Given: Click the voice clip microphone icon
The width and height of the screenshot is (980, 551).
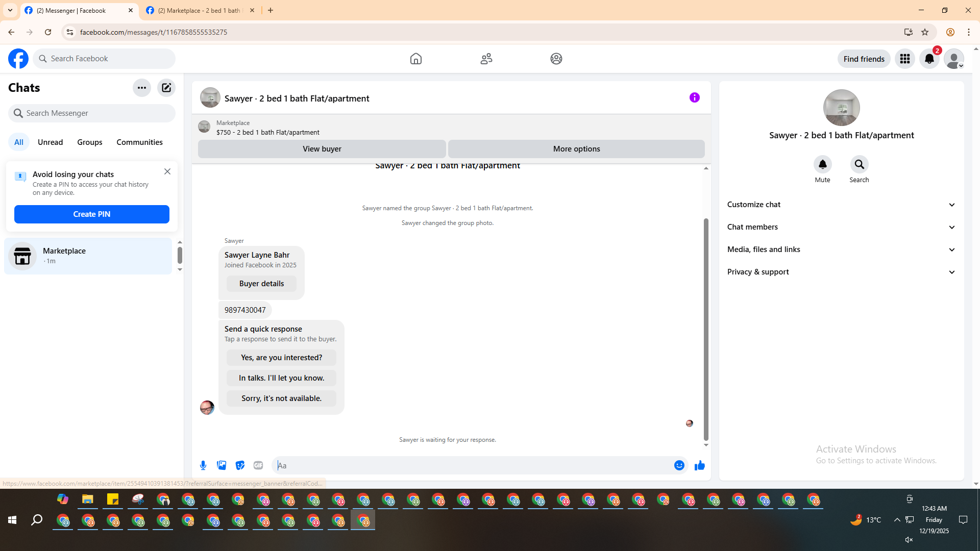Looking at the screenshot, I should [x=203, y=465].
